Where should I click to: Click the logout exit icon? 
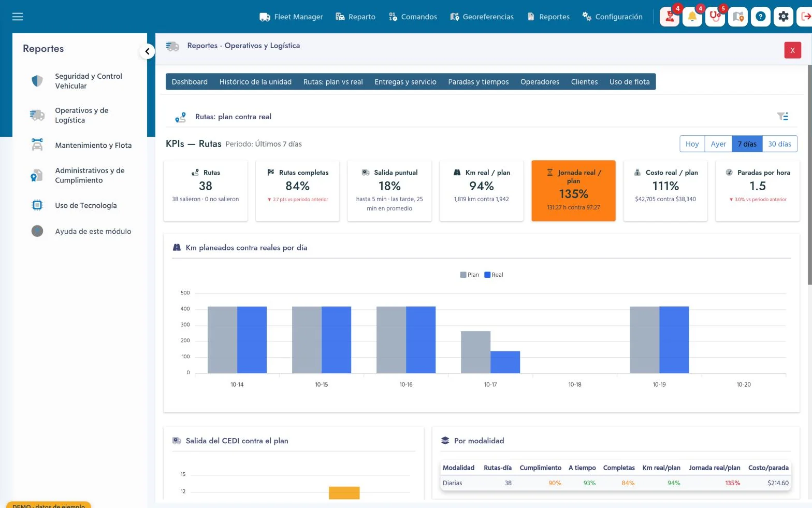pyautogui.click(x=805, y=17)
